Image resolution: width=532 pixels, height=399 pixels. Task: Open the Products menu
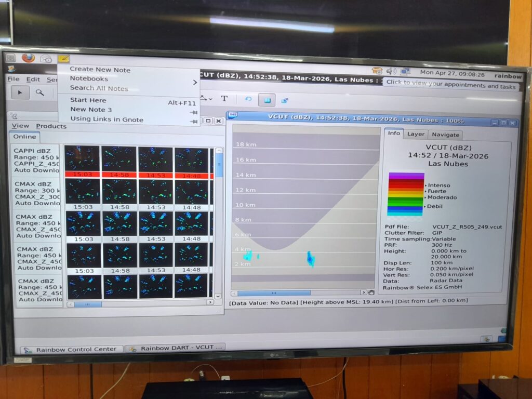point(51,126)
